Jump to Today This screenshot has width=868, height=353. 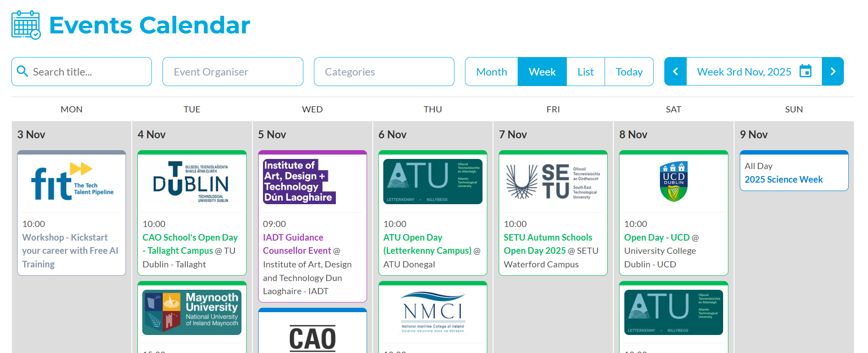click(x=629, y=72)
